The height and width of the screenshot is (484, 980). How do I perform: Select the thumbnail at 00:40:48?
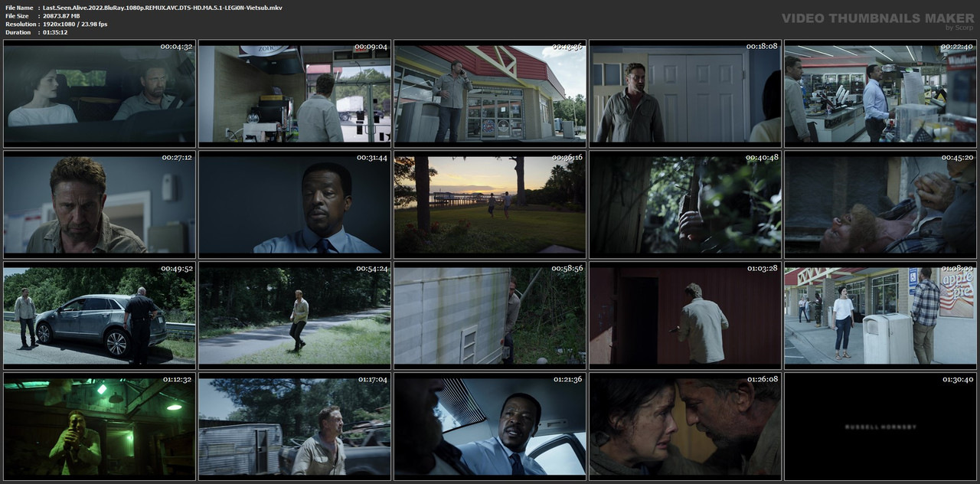click(x=685, y=204)
